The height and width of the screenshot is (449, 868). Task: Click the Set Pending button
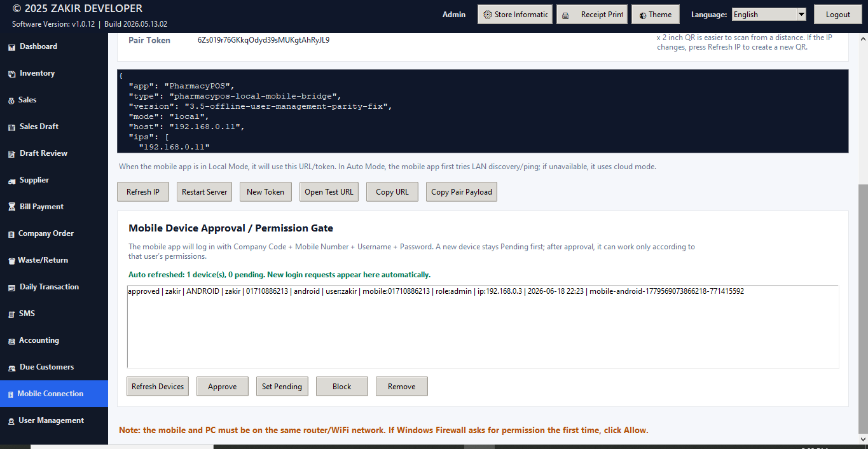click(282, 387)
